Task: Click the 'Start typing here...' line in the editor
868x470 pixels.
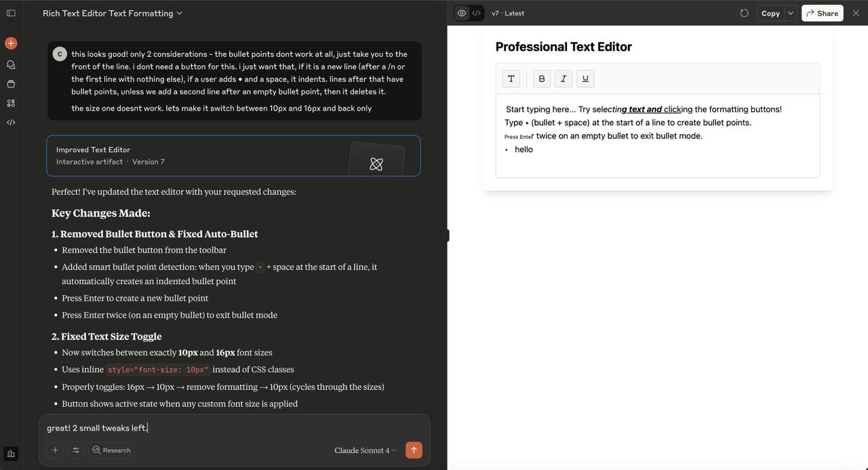Action: tap(644, 109)
